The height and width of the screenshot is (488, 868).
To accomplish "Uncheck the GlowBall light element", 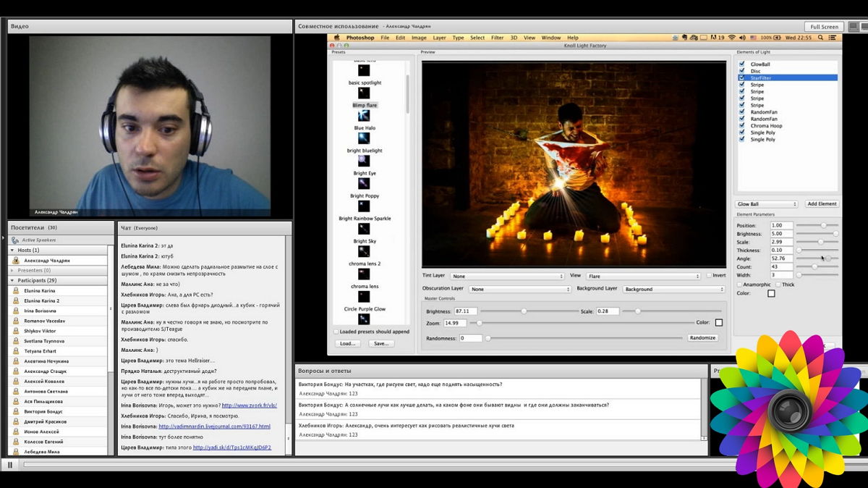I will tap(742, 64).
